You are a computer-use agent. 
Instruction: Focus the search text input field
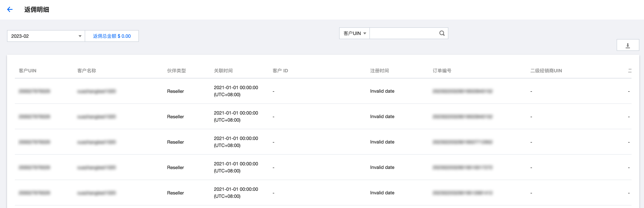point(404,33)
